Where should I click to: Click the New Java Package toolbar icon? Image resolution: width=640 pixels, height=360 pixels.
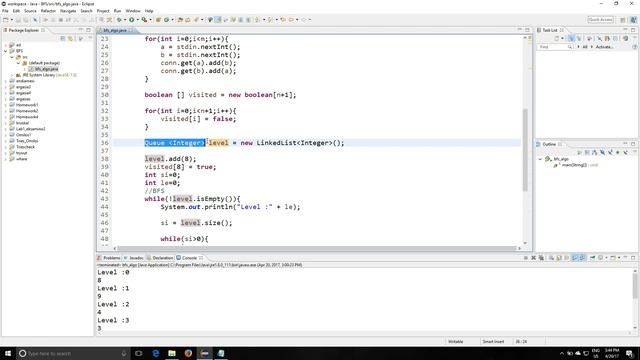[x=158, y=20]
